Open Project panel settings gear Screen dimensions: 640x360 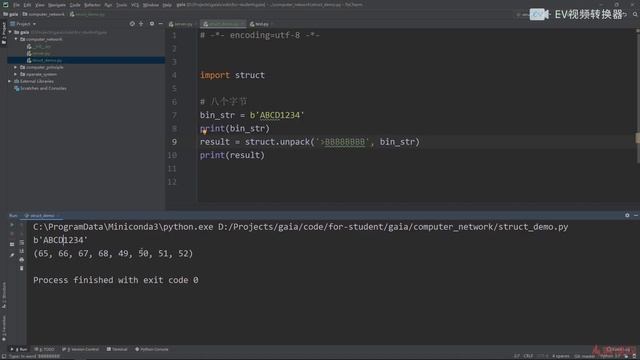[152, 24]
